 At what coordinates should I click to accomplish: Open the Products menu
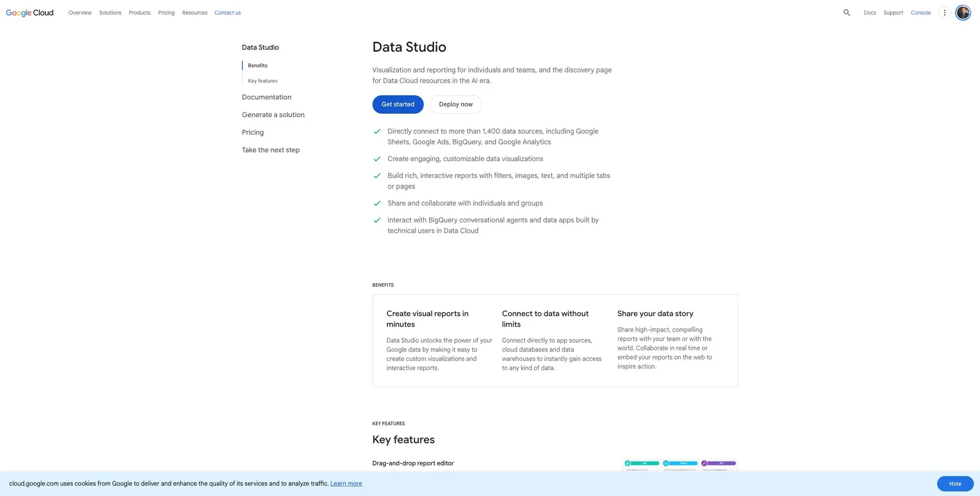[140, 13]
